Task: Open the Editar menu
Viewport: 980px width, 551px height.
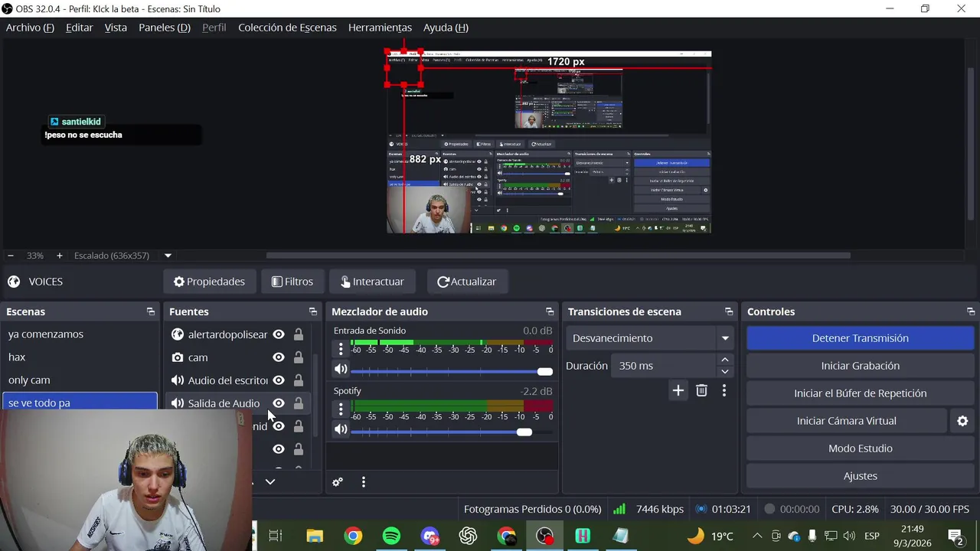Action: (80, 28)
